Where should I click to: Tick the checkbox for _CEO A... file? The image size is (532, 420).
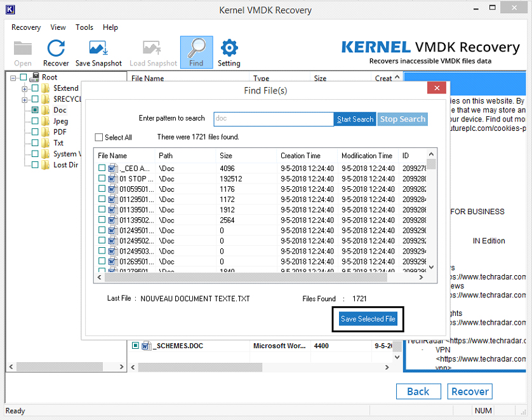point(102,168)
